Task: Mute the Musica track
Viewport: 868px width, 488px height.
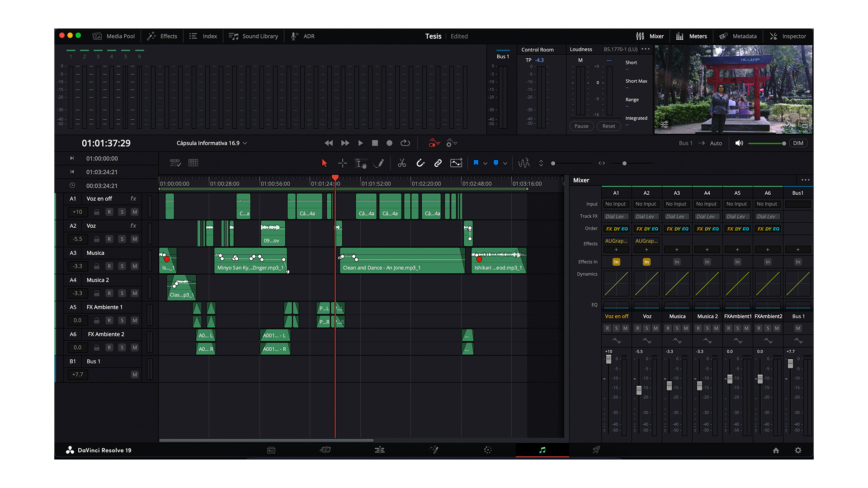Action: tap(134, 266)
